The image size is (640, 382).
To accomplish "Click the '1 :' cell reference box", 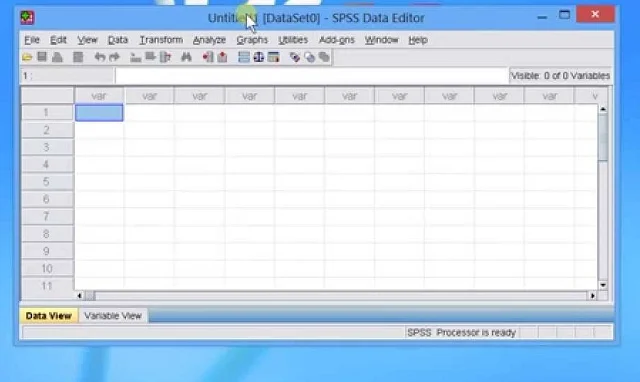I will click(67, 76).
